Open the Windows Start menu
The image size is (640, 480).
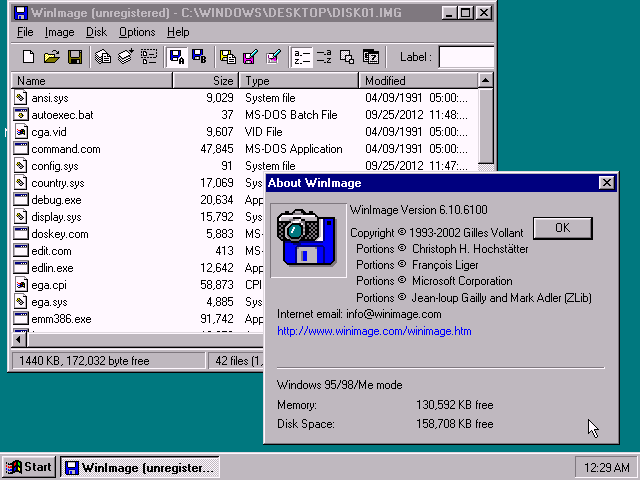[29, 467]
